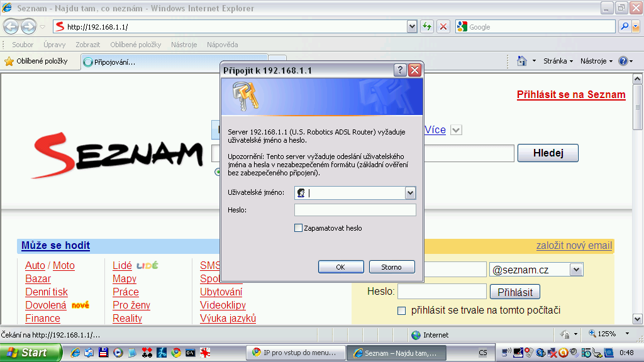This screenshot has height=362, width=644.
Task: Go back using the browser Back arrow
Action: click(x=11, y=27)
